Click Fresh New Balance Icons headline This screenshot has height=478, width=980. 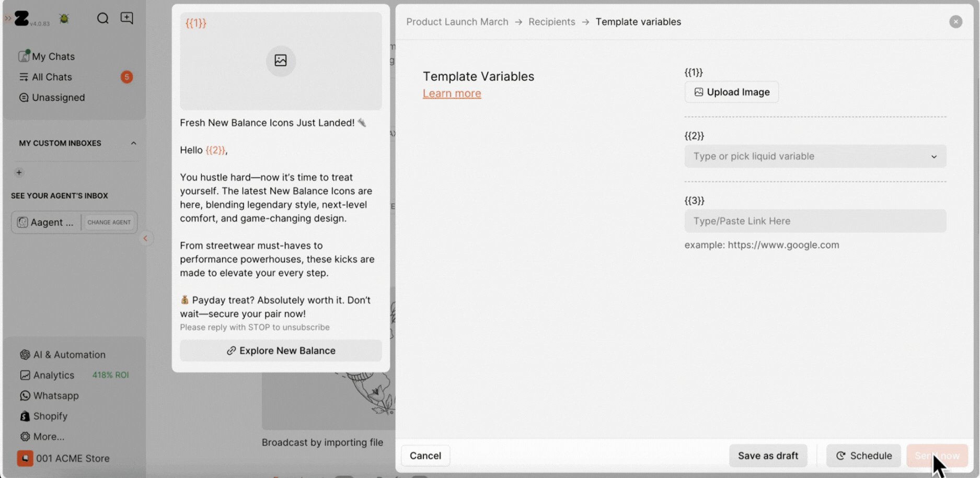273,123
